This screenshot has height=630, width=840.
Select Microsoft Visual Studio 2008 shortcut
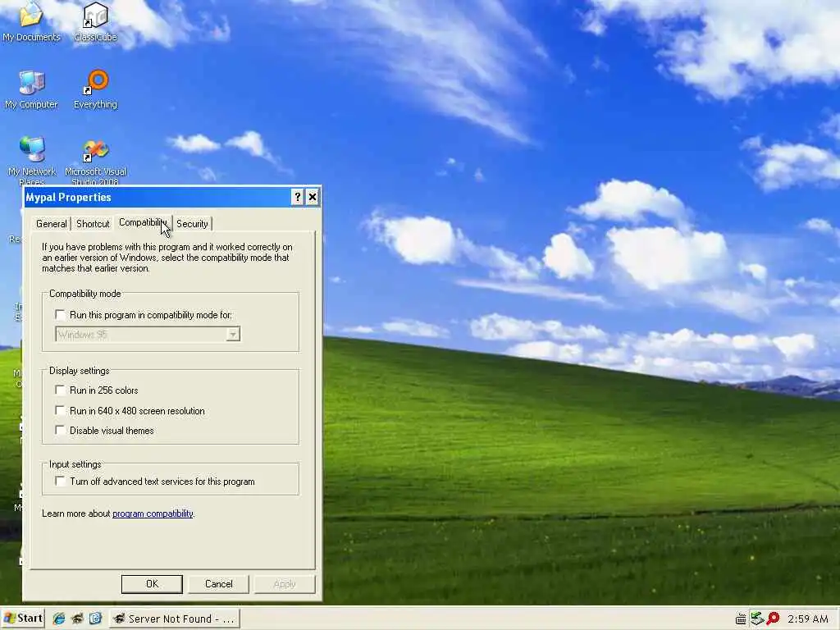[95, 160]
